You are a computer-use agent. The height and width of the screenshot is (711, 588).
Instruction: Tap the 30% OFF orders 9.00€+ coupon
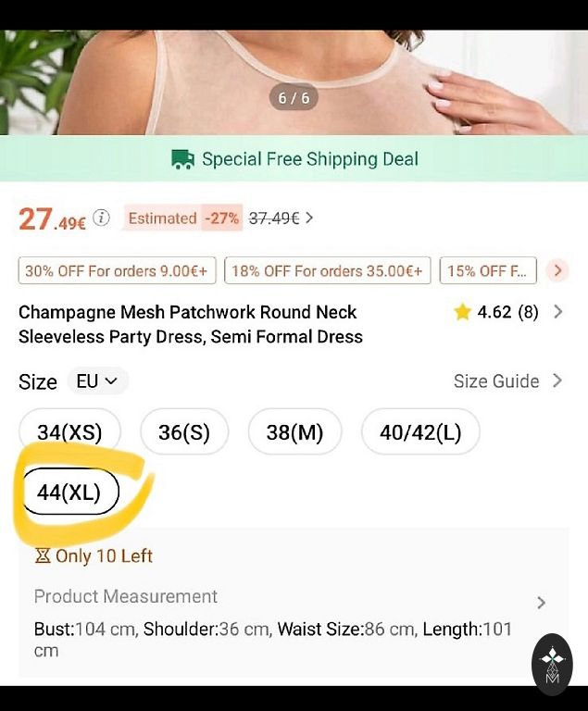[118, 270]
